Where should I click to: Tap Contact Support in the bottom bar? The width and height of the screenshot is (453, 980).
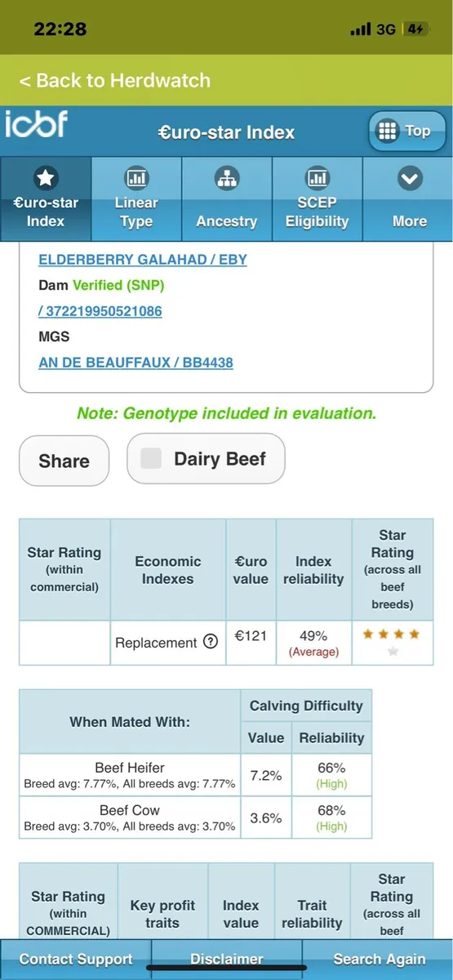[76, 960]
